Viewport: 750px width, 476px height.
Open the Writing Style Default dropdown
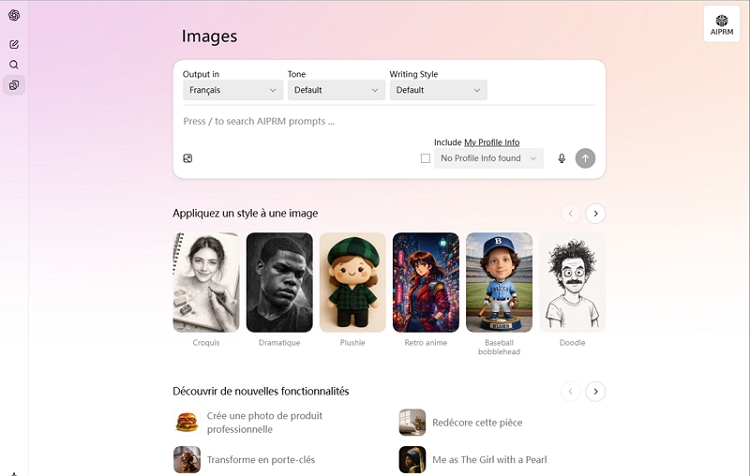point(438,90)
